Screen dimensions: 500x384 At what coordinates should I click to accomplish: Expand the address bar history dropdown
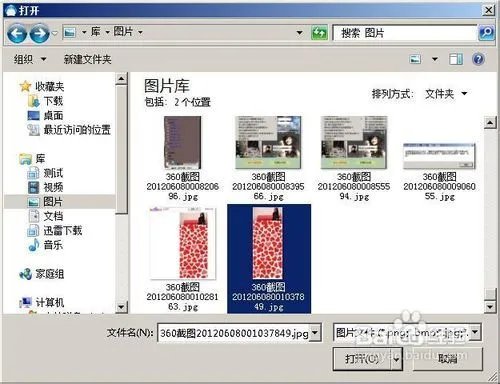[300, 32]
